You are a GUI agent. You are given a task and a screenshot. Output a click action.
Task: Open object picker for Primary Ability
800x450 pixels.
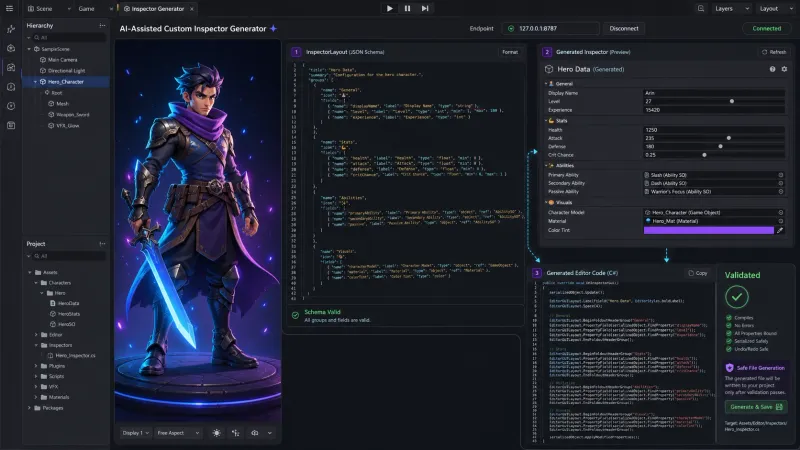pyautogui.click(x=781, y=175)
